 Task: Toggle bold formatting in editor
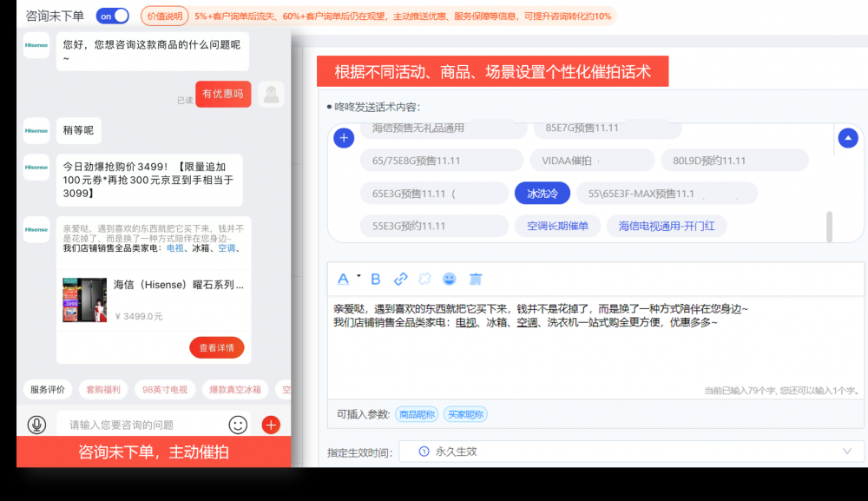375,279
